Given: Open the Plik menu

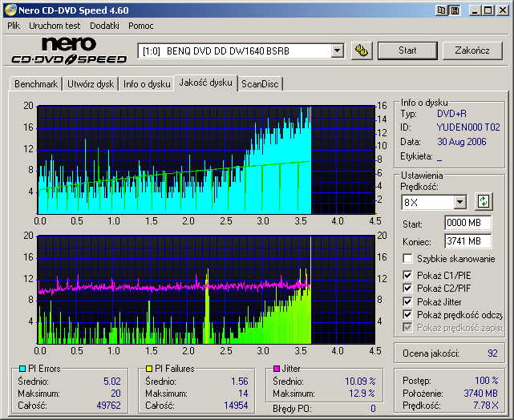Looking at the screenshot, I should (x=14, y=26).
